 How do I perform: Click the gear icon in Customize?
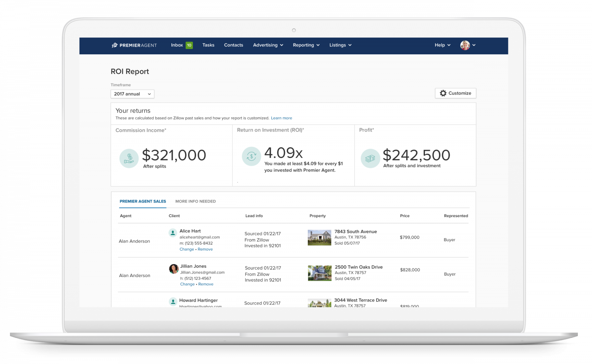point(443,93)
